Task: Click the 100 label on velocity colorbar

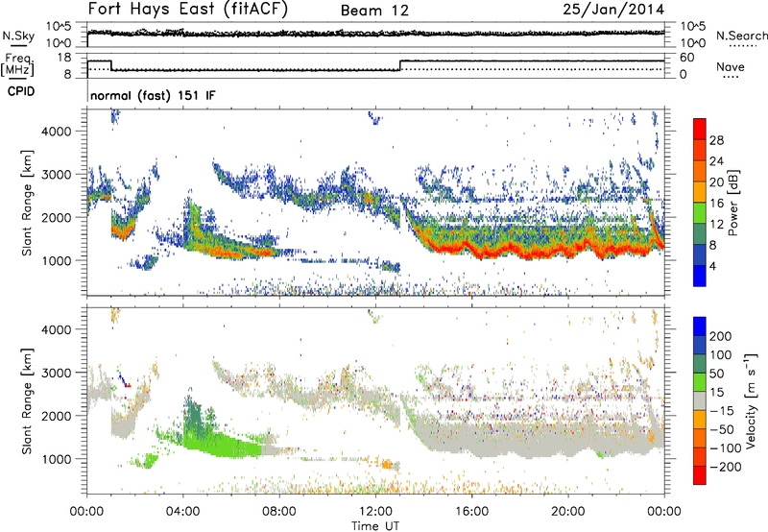Action: (x=721, y=354)
